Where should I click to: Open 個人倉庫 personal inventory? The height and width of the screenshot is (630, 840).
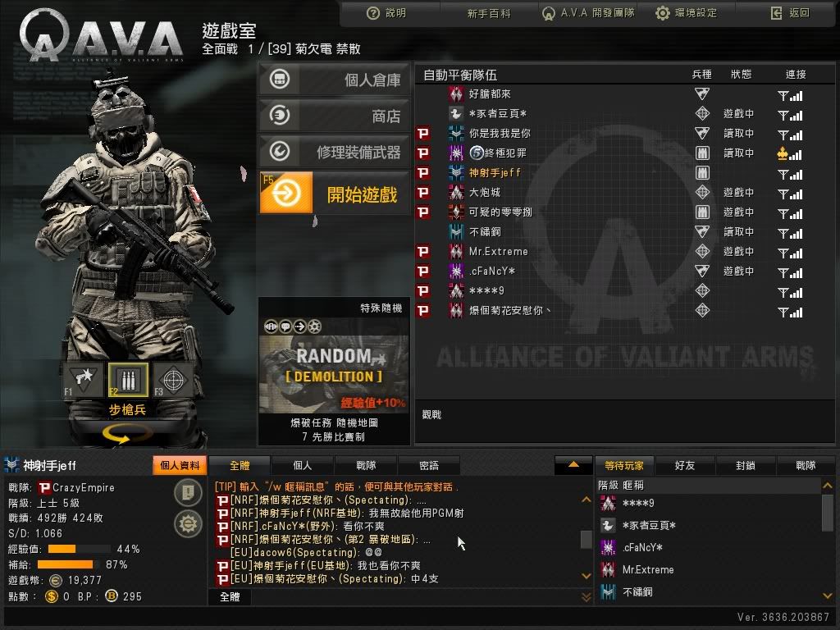335,80
